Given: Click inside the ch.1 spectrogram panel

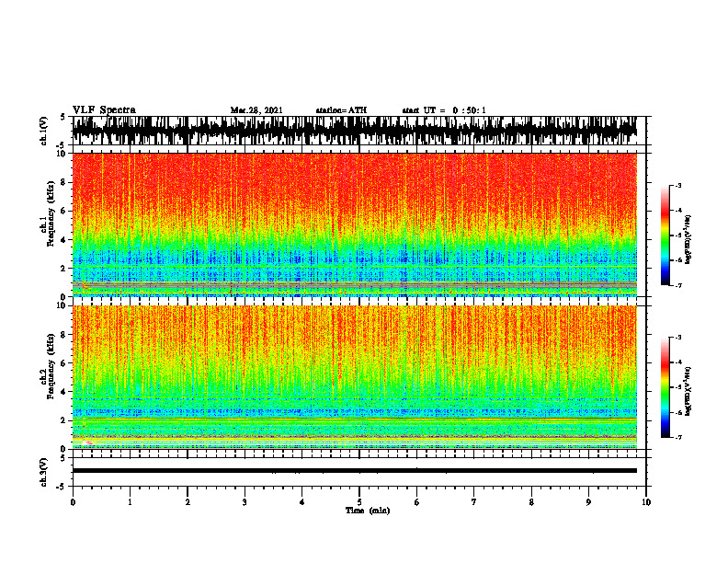Looking at the screenshot, I should point(355,224).
